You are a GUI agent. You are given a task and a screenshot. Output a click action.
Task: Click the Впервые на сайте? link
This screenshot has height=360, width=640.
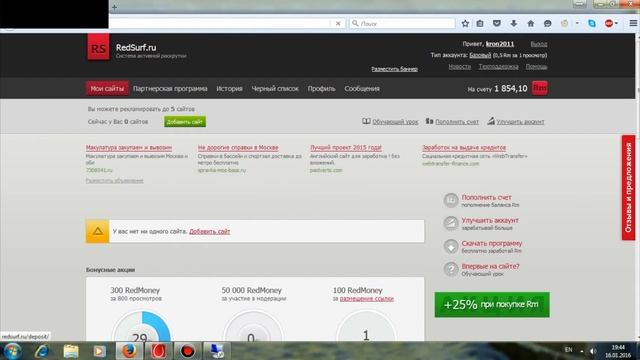pos(490,266)
